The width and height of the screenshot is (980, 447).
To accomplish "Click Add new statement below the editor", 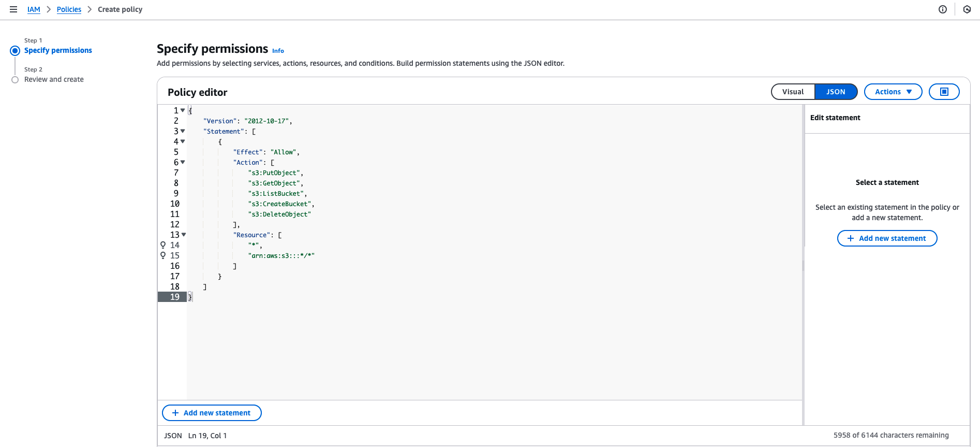I will coord(212,413).
